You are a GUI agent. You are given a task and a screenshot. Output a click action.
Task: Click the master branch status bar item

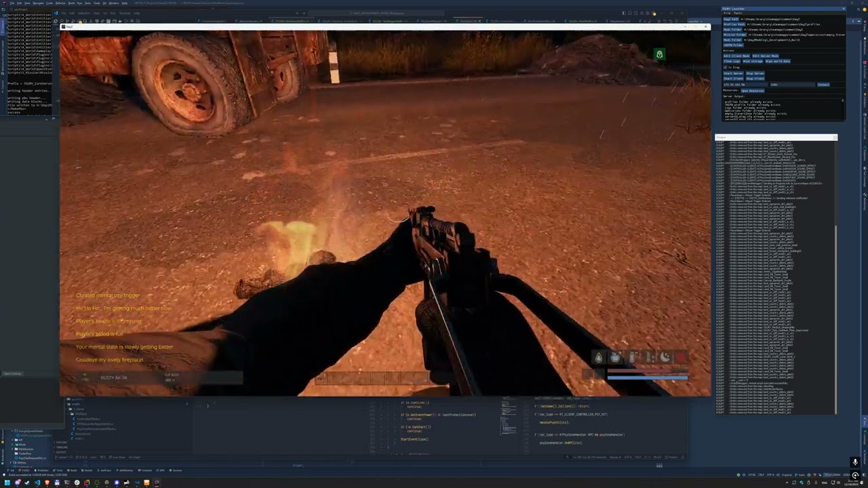(x=61, y=457)
